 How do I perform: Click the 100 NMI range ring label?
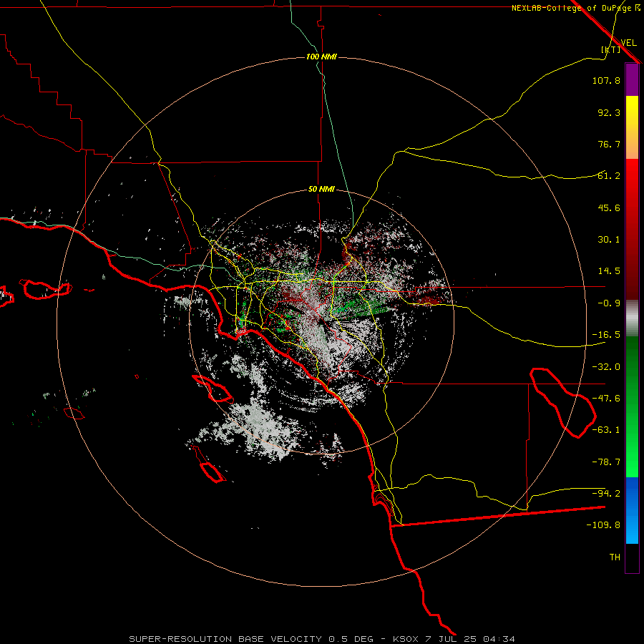321,57
